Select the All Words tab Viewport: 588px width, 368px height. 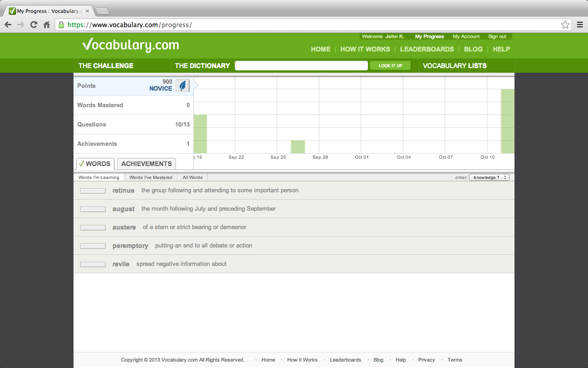[x=192, y=177]
